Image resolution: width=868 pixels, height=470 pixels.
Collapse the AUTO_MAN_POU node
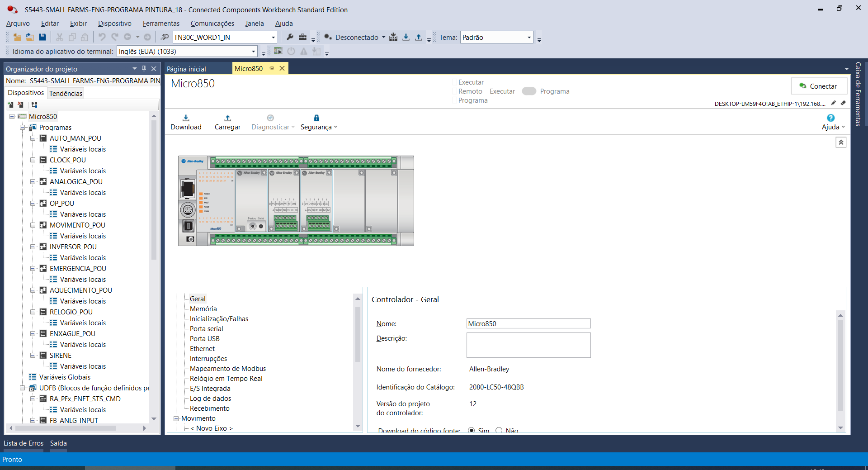click(x=33, y=138)
